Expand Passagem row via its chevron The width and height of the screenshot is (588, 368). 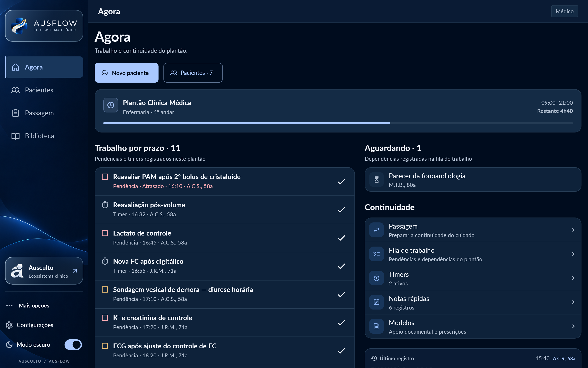573,230
